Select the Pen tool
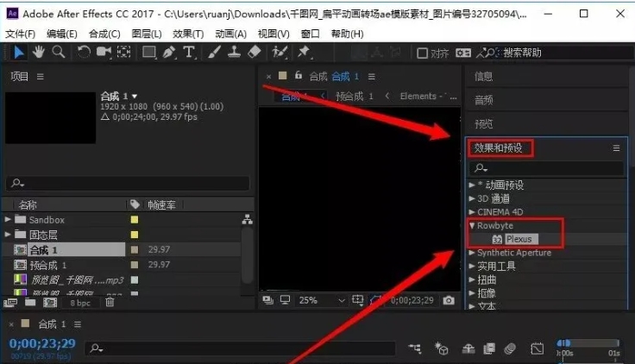The image size is (635, 364). tap(169, 53)
